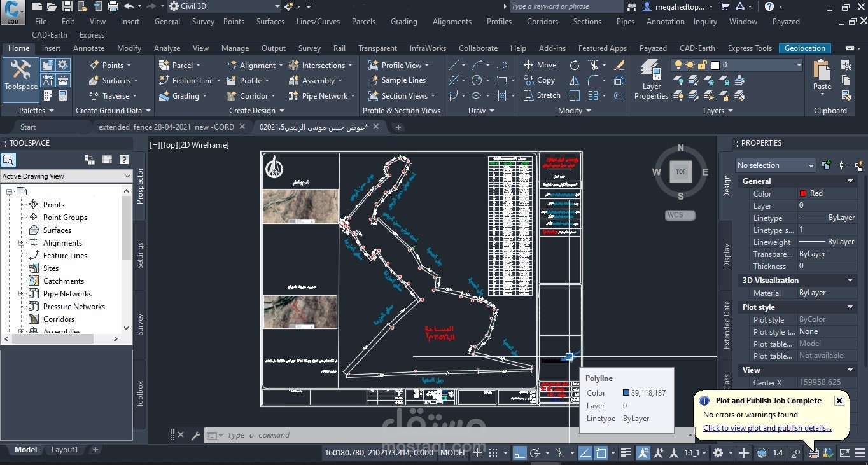Viewport: 868px width, 465px height.
Task: Click the Quick Select icon in Properties
Action: pyautogui.click(x=857, y=165)
